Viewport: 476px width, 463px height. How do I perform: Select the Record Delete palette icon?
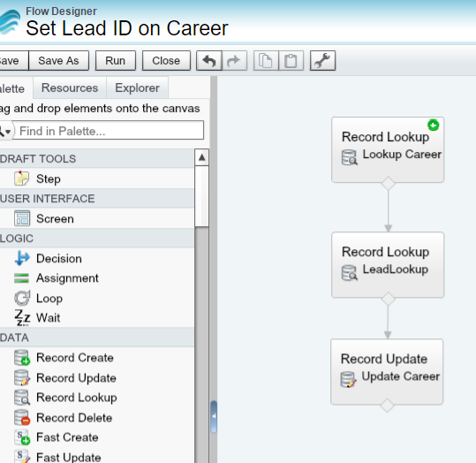click(22, 417)
